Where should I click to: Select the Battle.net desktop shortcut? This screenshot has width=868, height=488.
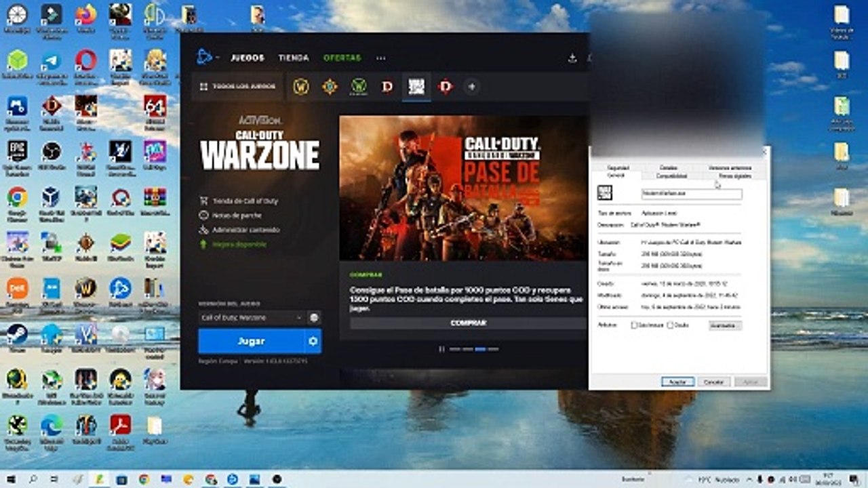120,291
